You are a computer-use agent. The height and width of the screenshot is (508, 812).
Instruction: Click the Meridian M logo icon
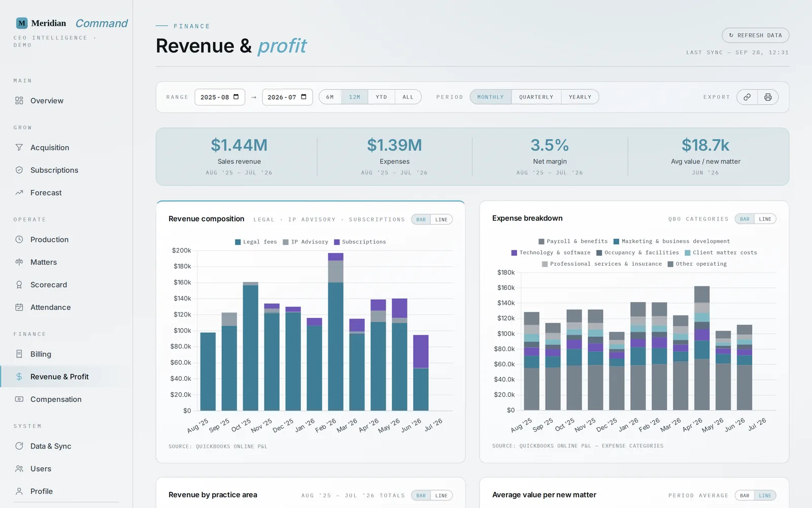tap(22, 23)
